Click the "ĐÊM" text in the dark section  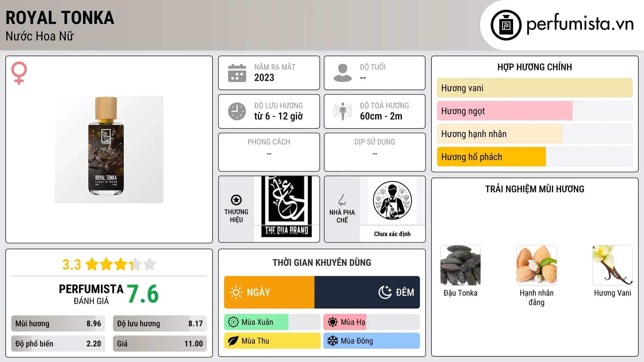(405, 292)
